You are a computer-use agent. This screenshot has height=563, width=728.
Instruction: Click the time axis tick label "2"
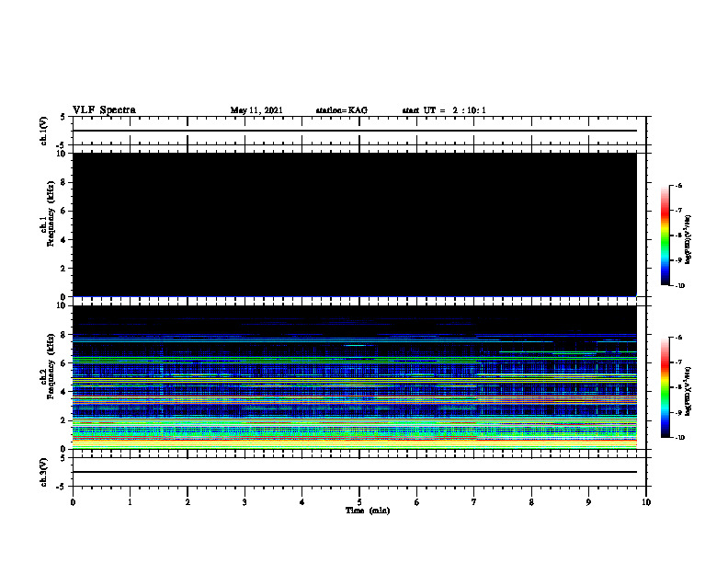click(188, 502)
